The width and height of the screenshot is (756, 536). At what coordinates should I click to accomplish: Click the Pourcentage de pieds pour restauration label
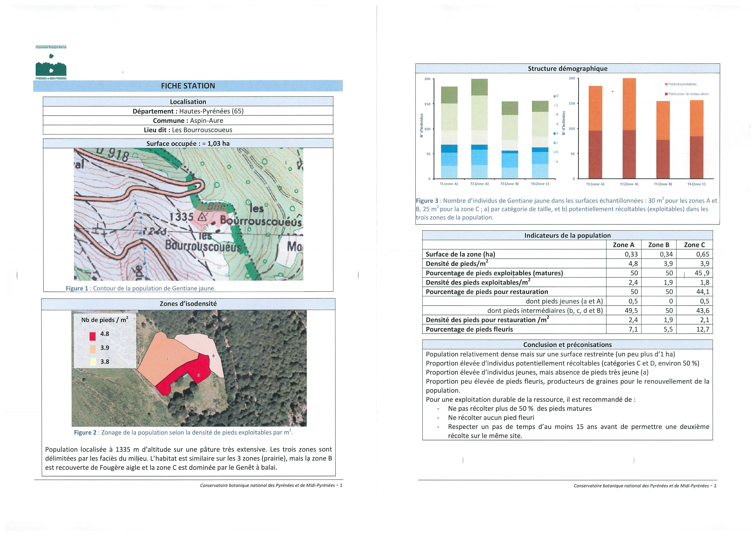coord(487,292)
